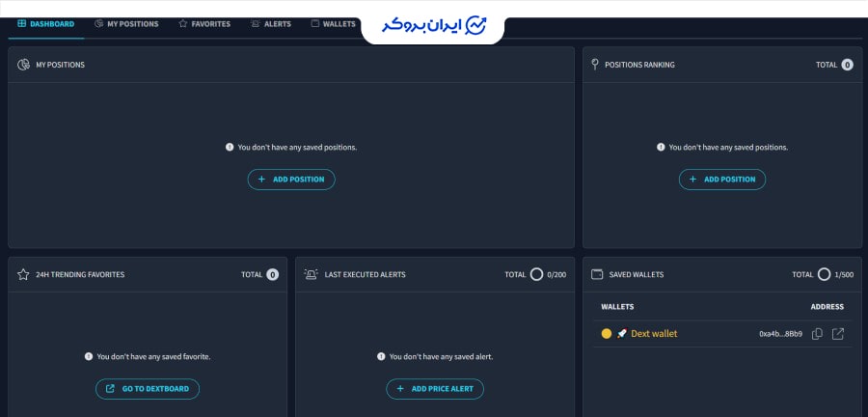Image resolution: width=868 pixels, height=417 pixels.
Task: Click the Positions Ranking pin icon
Action: pos(596,65)
